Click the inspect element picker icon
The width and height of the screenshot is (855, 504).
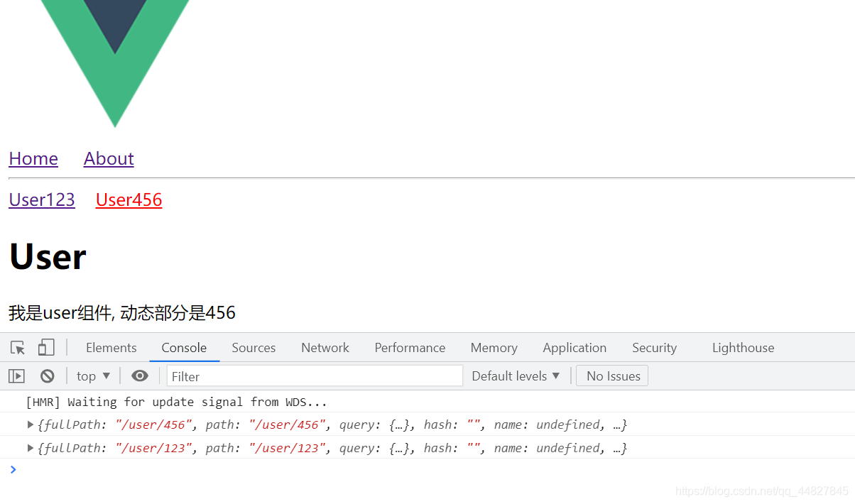point(18,348)
